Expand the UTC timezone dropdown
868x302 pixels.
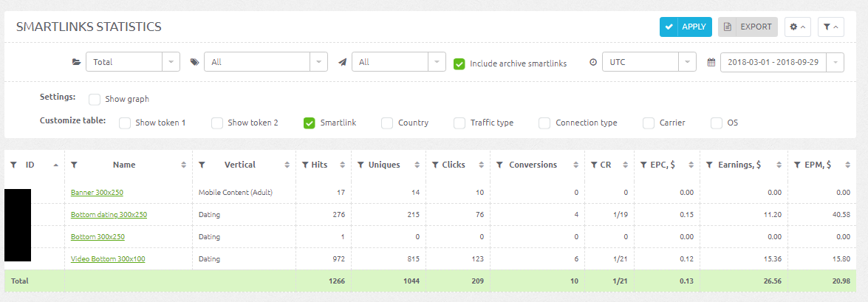point(649,62)
